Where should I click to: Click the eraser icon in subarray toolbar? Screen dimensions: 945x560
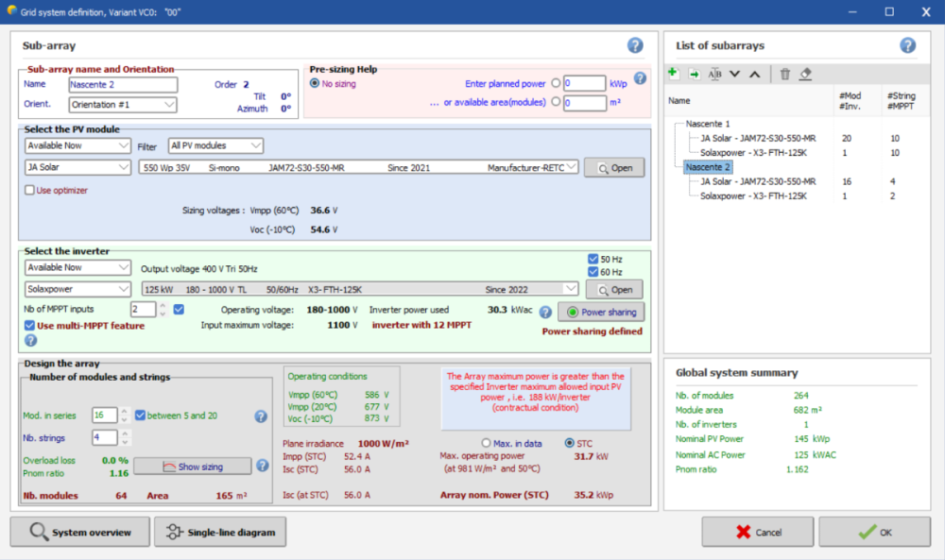(805, 74)
